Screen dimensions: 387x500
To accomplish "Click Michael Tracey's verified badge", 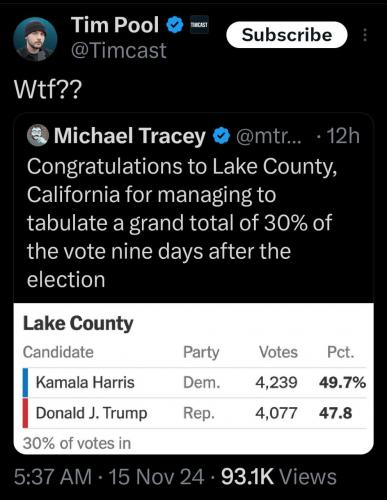I will [222, 136].
